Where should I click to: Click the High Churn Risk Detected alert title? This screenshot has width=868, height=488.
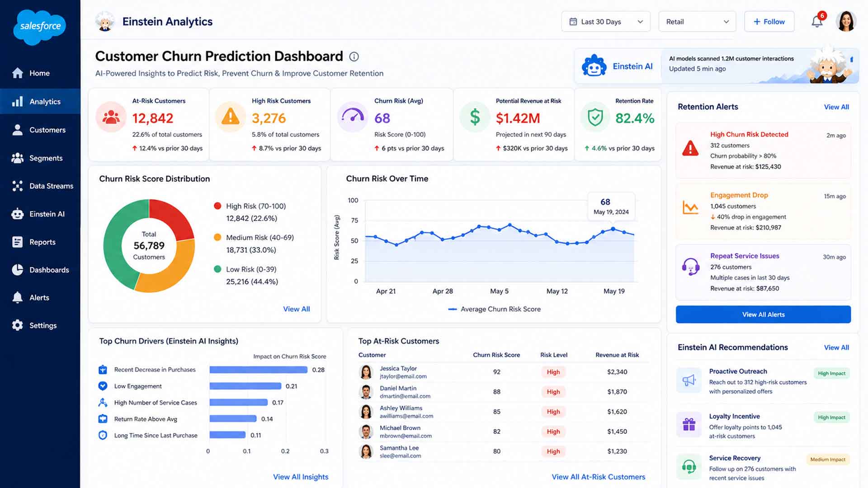[749, 135]
